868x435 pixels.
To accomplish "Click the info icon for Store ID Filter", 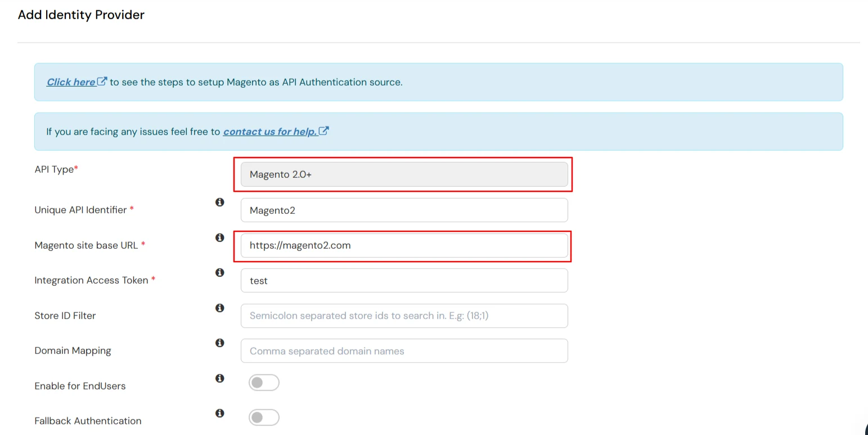I will click(220, 308).
